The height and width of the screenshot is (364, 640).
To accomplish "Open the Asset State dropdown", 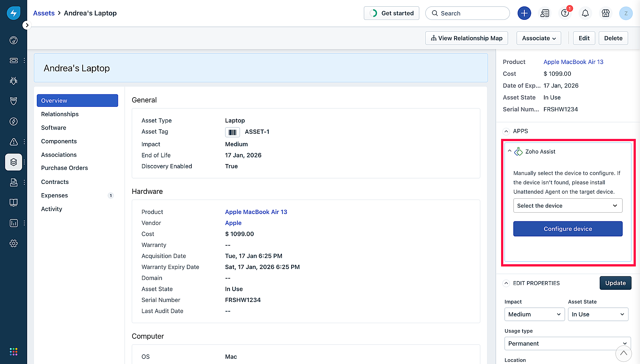I will click(598, 314).
